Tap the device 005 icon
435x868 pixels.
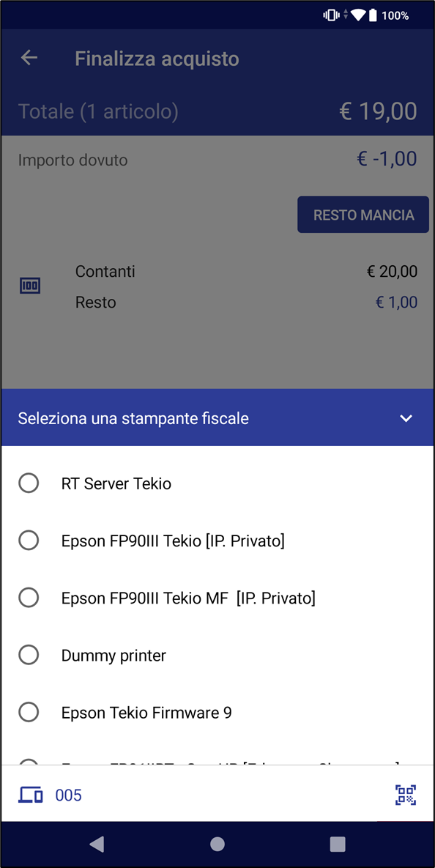click(x=31, y=795)
